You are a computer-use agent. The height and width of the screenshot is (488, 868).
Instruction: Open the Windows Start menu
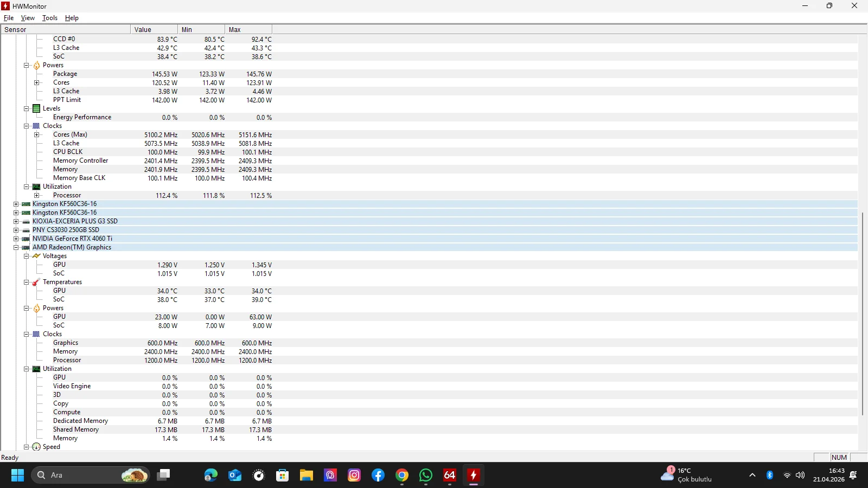(17, 475)
